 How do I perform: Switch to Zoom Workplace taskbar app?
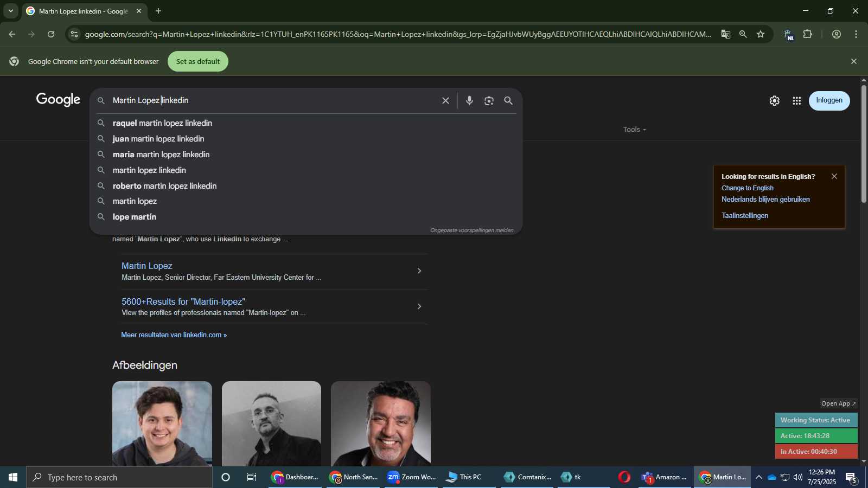[x=412, y=477]
